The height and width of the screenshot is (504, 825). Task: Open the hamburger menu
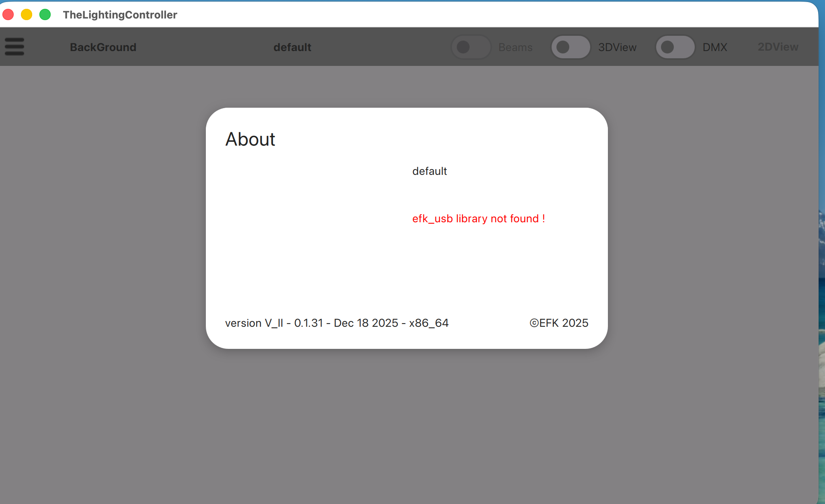[x=14, y=47]
